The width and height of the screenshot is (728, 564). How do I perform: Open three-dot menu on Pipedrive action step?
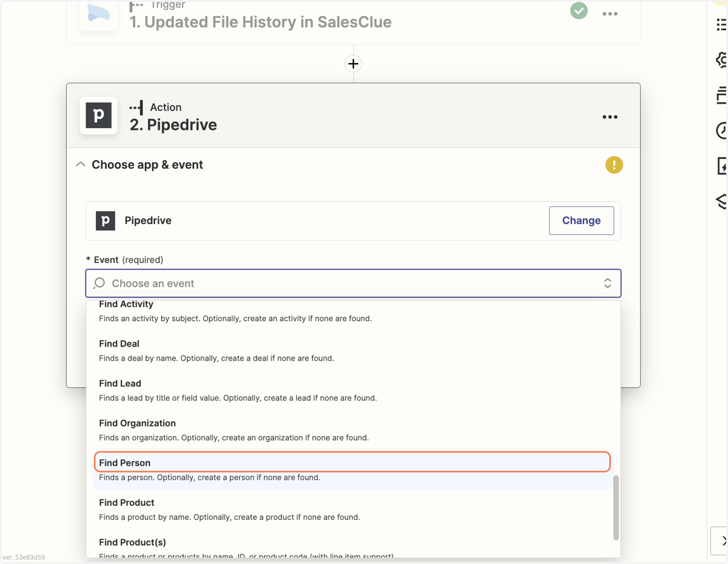click(610, 117)
